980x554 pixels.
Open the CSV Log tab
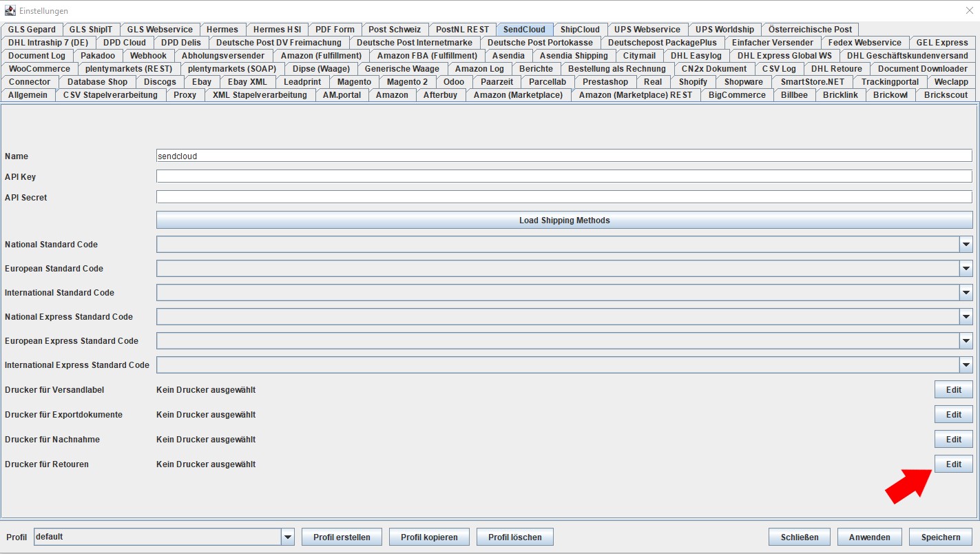click(x=779, y=69)
